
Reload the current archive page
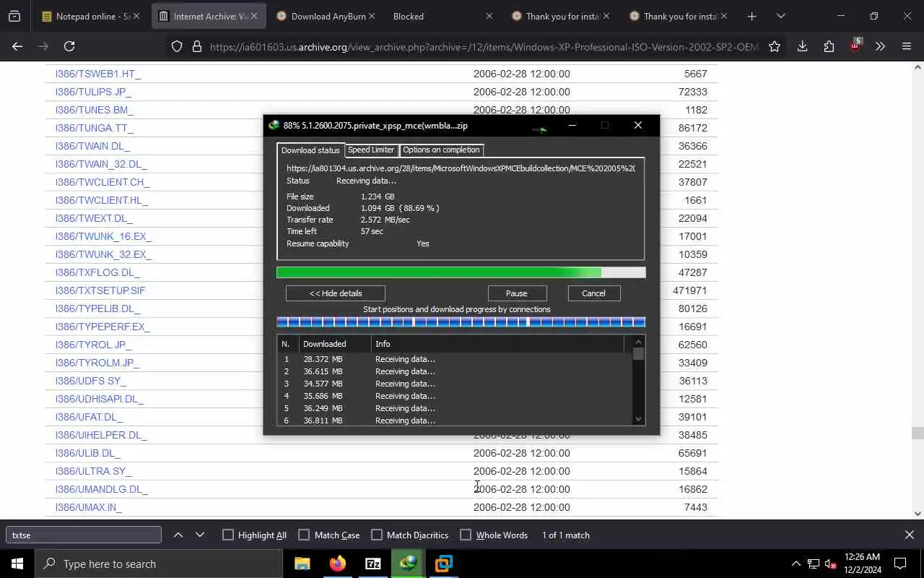click(69, 46)
